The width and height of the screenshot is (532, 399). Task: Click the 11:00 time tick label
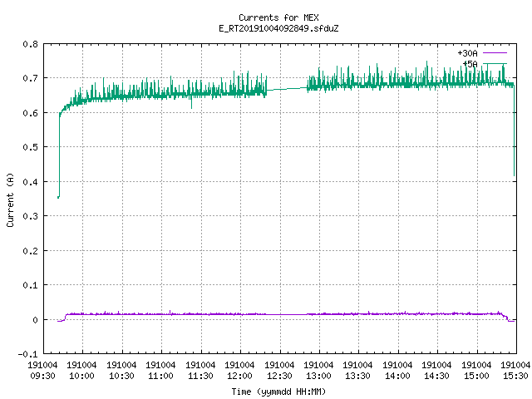click(160, 376)
